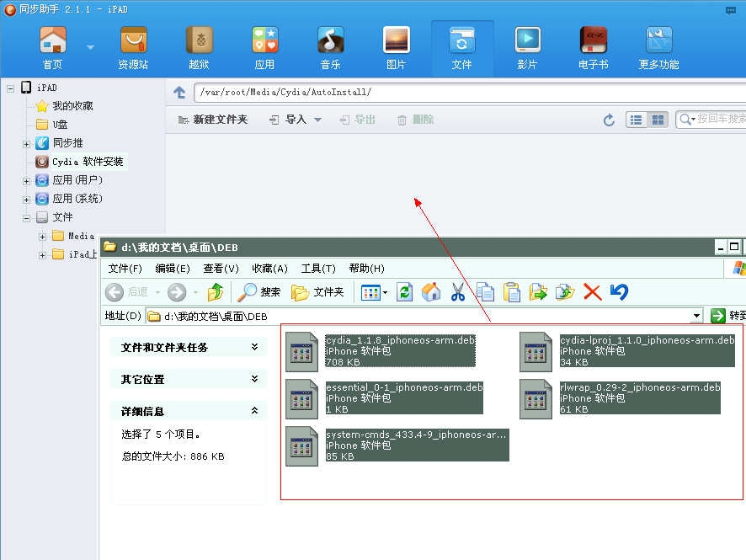This screenshot has width=746, height=560.
Task: Expand the Media folder node
Action: (42, 237)
